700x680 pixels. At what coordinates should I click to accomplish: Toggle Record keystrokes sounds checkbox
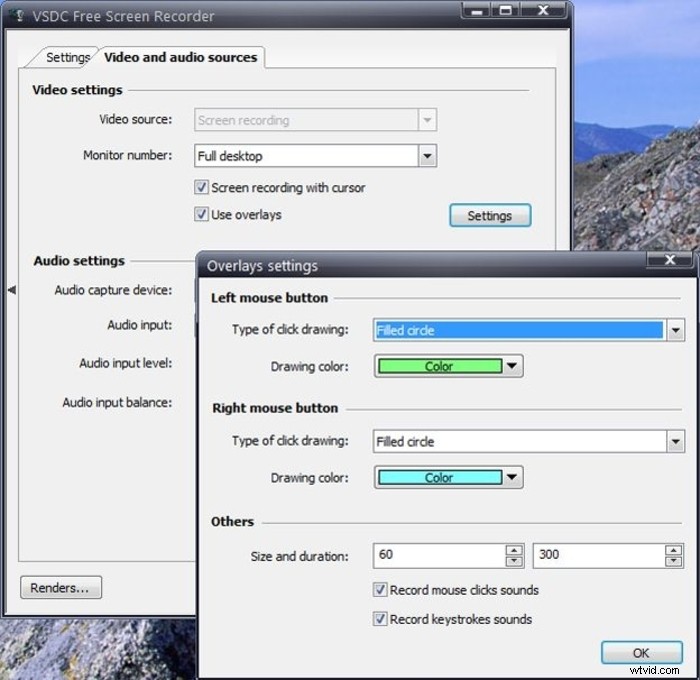[x=380, y=619]
